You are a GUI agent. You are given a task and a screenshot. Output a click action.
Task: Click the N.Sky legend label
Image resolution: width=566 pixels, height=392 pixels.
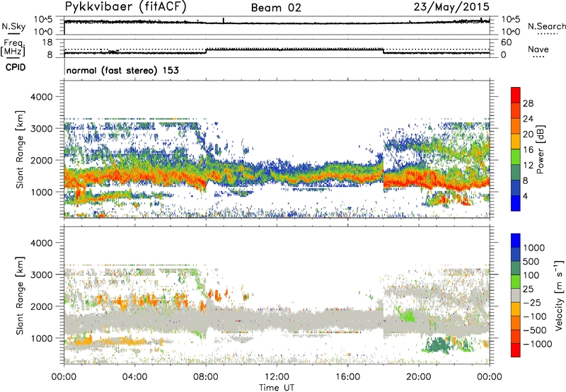13,26
